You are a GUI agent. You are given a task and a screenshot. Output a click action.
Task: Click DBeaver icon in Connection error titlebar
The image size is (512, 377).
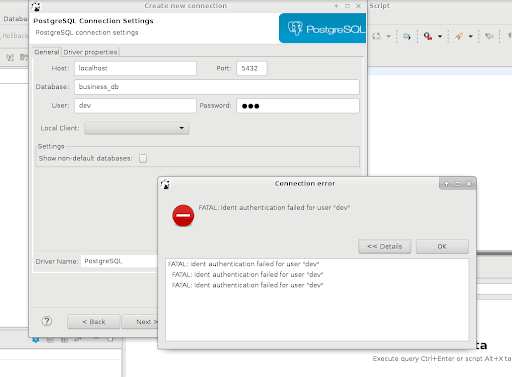tap(165, 184)
